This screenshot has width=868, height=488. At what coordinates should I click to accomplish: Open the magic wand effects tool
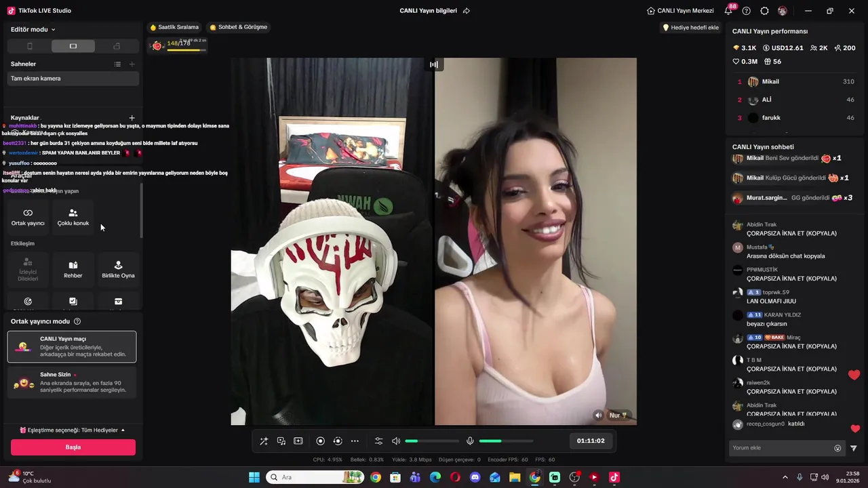[264, 441]
